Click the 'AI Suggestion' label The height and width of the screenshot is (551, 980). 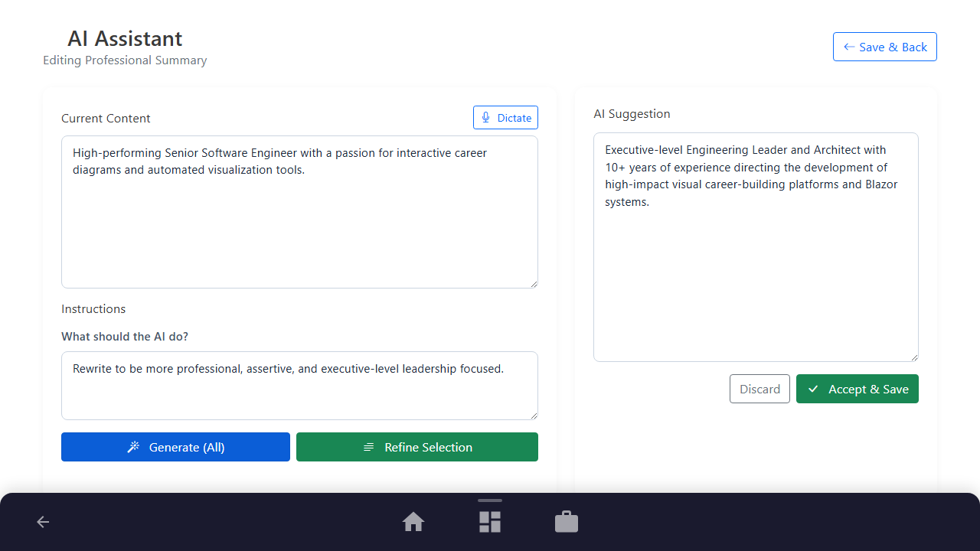tap(632, 114)
